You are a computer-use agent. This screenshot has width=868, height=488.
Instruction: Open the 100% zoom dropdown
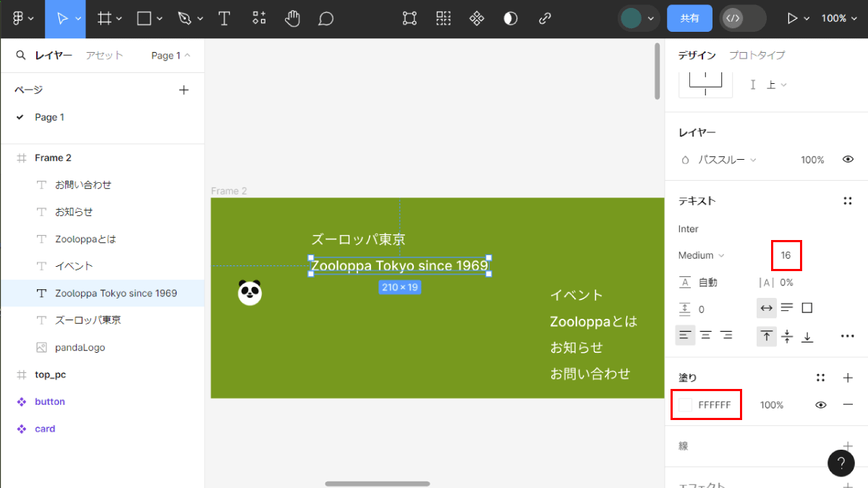coord(839,19)
